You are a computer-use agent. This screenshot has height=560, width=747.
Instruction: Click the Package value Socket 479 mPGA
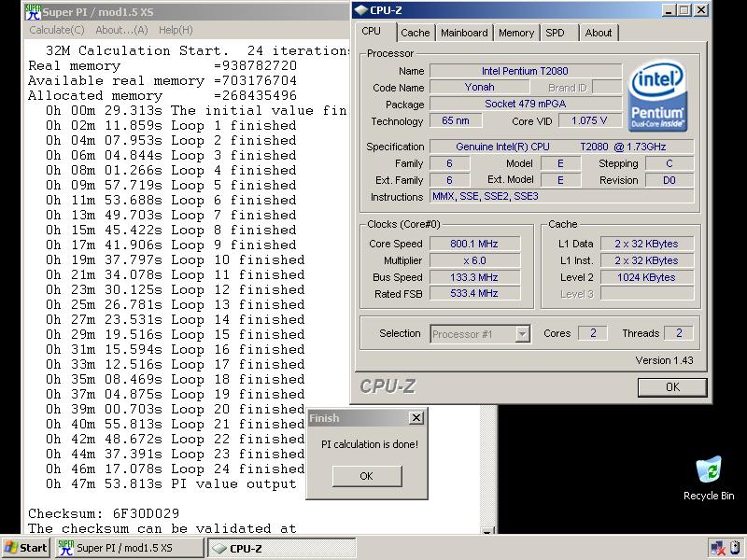pos(526,104)
